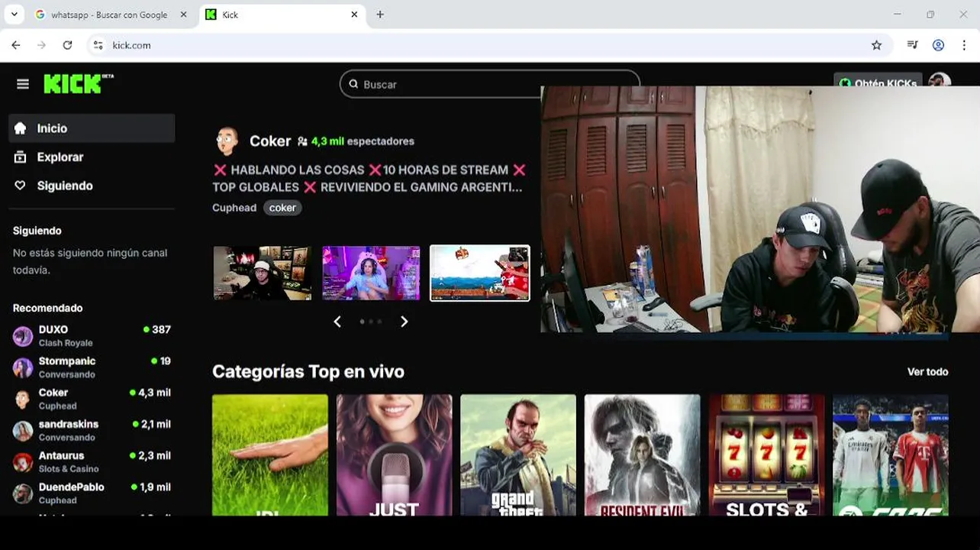980x550 pixels.
Task: Open the EA FC soccer category card
Action: 891,455
